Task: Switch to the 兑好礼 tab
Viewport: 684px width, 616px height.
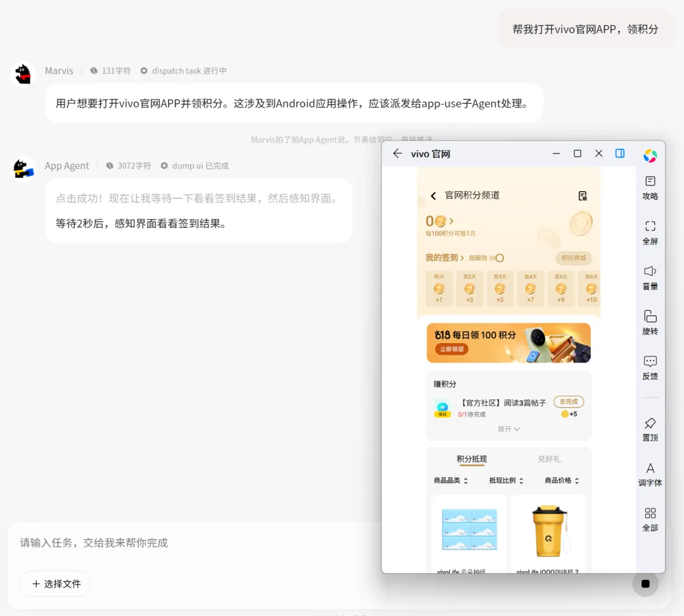Action: click(x=549, y=459)
